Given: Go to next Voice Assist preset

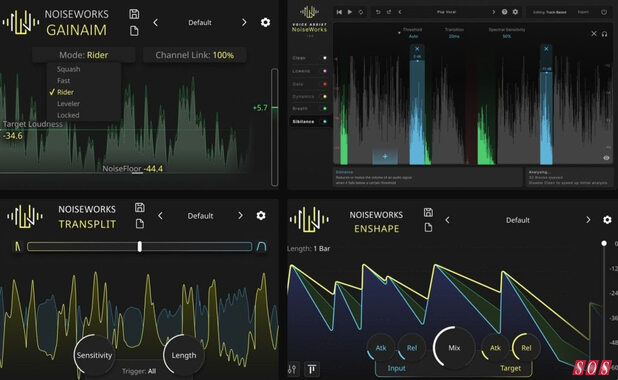Looking at the screenshot, I should [493, 12].
